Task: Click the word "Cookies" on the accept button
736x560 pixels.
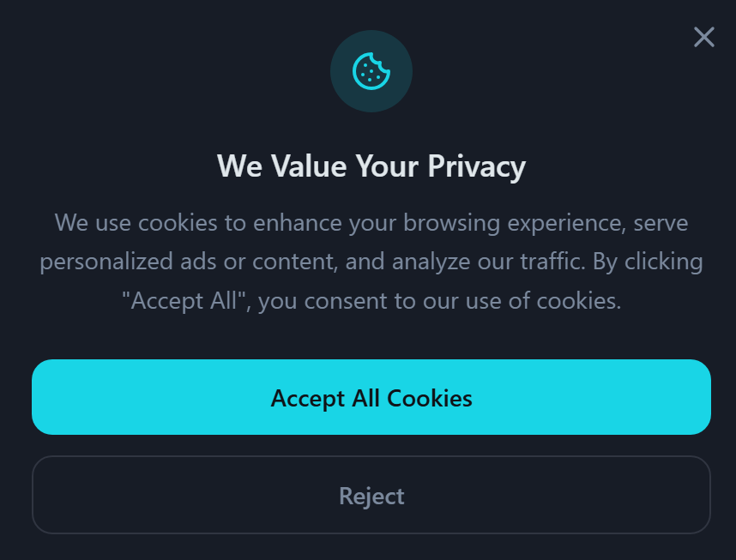Action: pyautogui.click(x=430, y=398)
